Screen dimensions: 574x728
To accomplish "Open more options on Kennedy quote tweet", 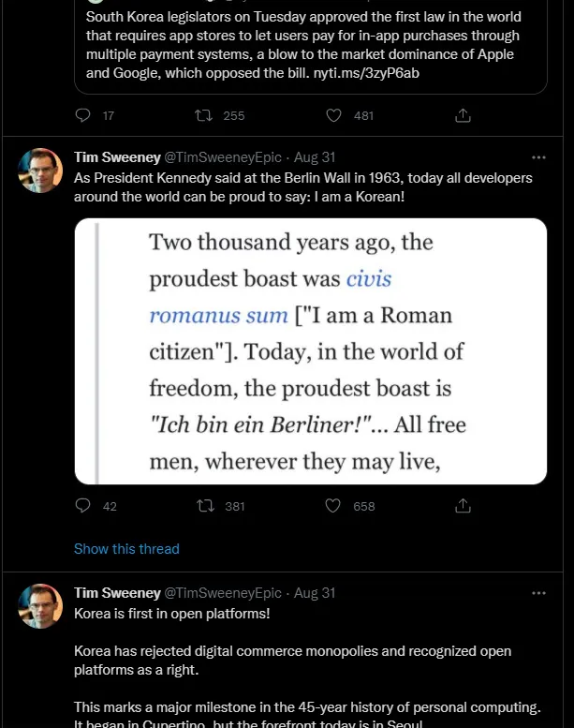I will coord(538,157).
